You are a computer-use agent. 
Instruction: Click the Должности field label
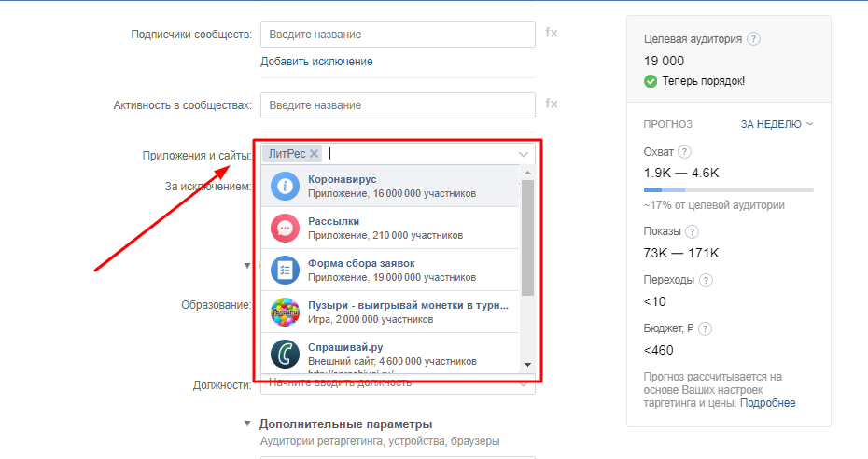tap(222, 385)
